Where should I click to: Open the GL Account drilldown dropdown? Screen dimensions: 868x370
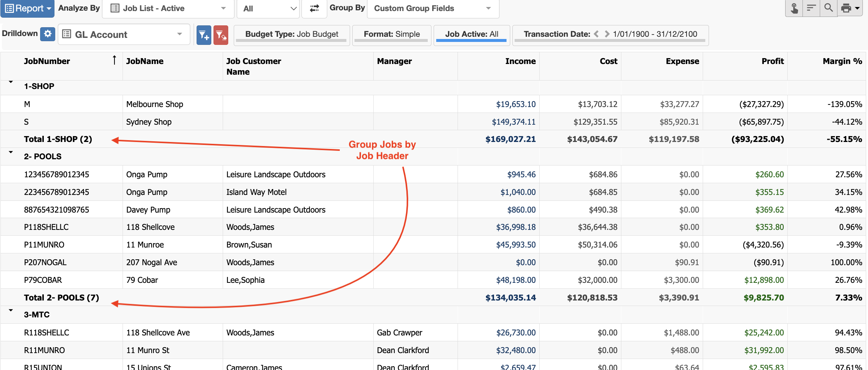click(124, 34)
